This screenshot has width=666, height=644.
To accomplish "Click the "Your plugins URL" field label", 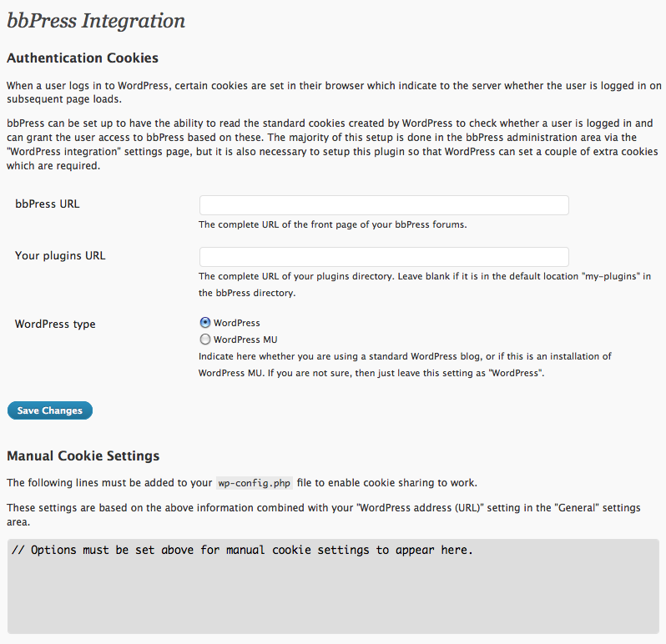I will point(60,256).
